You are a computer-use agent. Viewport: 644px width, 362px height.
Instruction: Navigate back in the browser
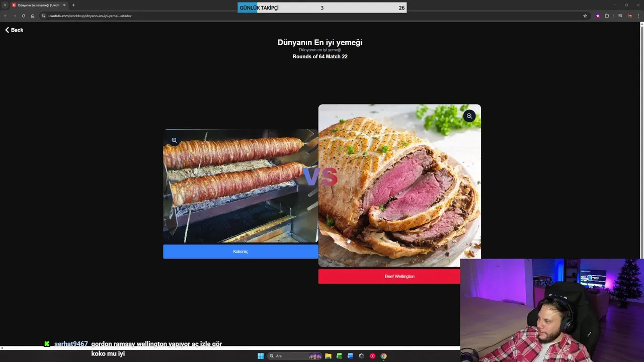(6, 16)
